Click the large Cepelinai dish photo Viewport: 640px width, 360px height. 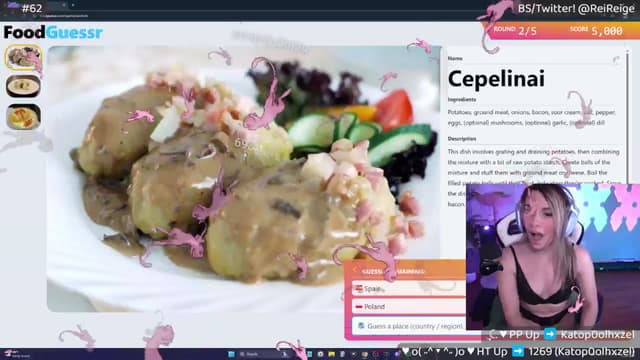(244, 178)
